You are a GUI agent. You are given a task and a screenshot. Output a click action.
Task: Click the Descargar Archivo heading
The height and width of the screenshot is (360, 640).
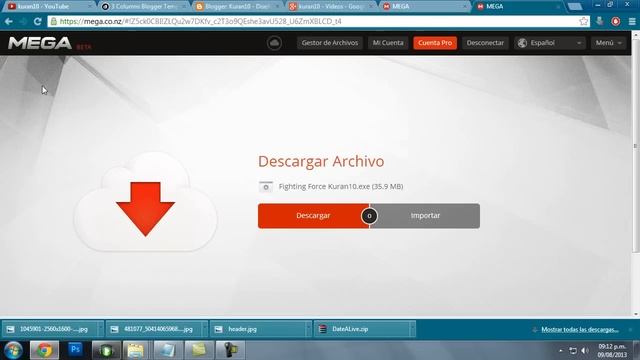click(321, 161)
